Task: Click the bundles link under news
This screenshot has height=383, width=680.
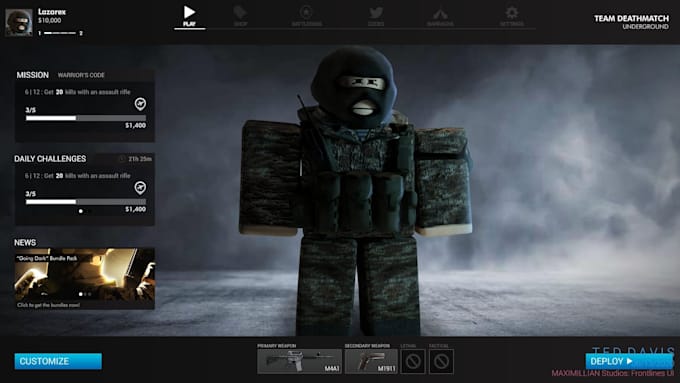Action: point(48,305)
